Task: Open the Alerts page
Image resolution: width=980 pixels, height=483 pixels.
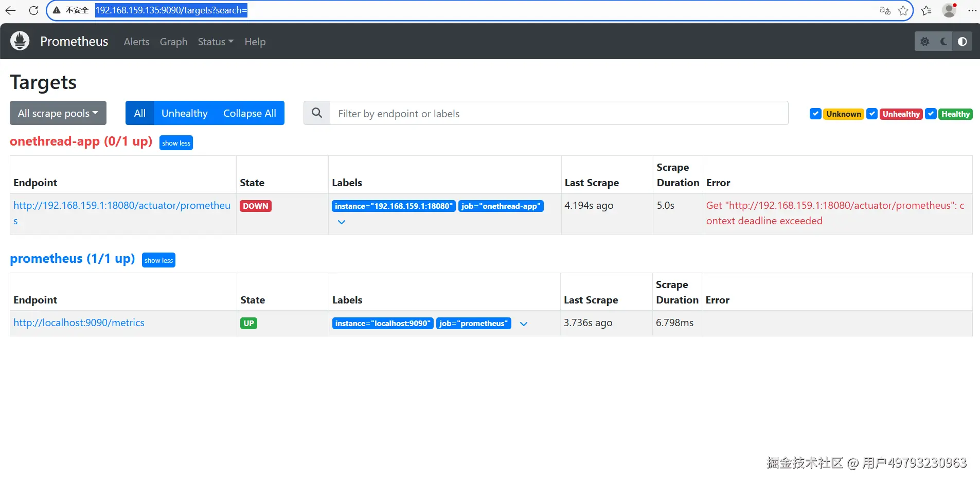Action: point(136,42)
